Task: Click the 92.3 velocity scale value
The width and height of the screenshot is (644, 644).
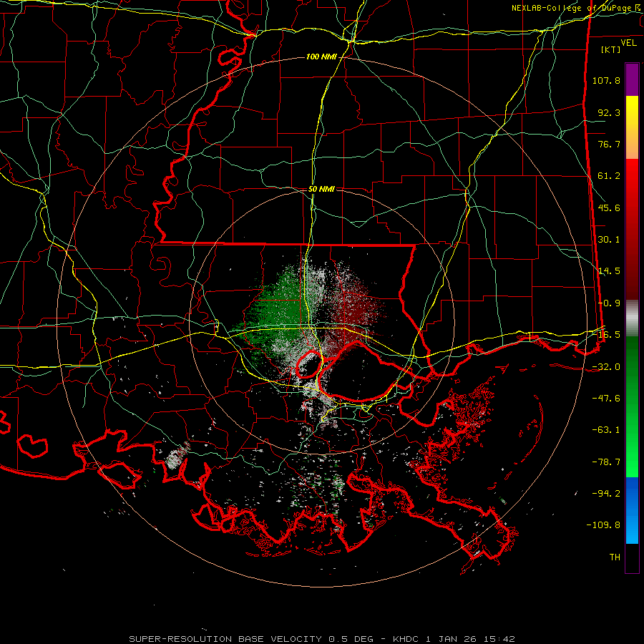Action: pyautogui.click(x=609, y=112)
